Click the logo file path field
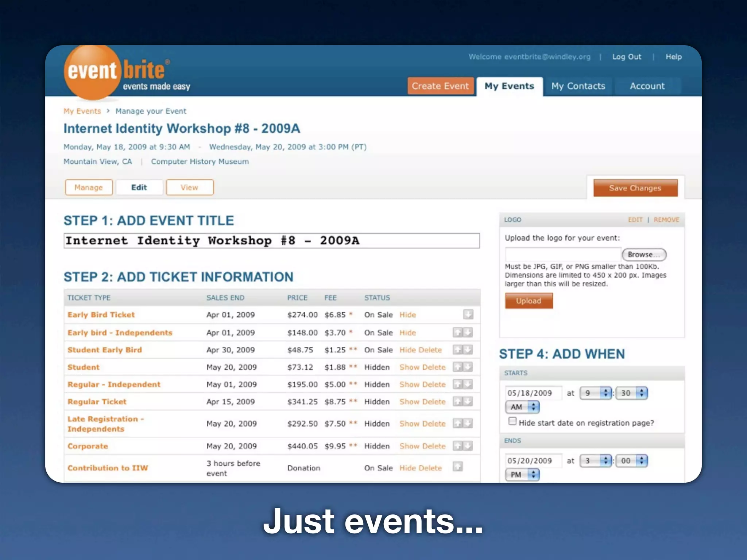 (563, 254)
